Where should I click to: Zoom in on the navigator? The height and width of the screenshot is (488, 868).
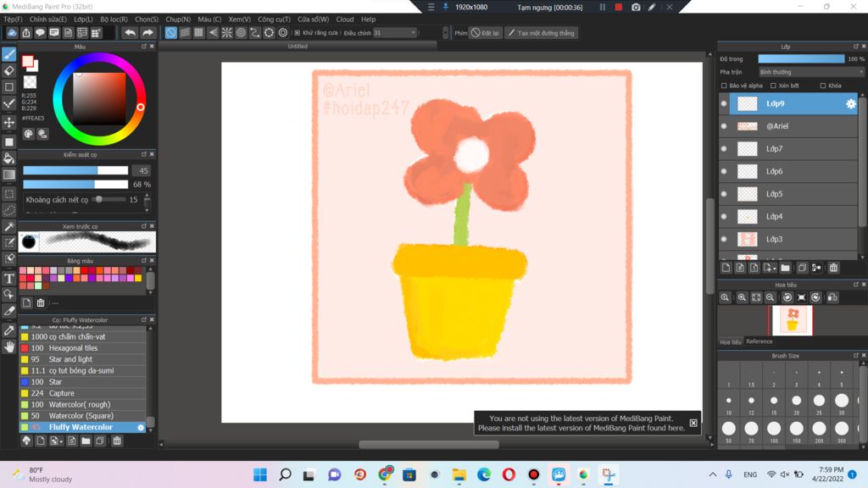click(x=742, y=297)
